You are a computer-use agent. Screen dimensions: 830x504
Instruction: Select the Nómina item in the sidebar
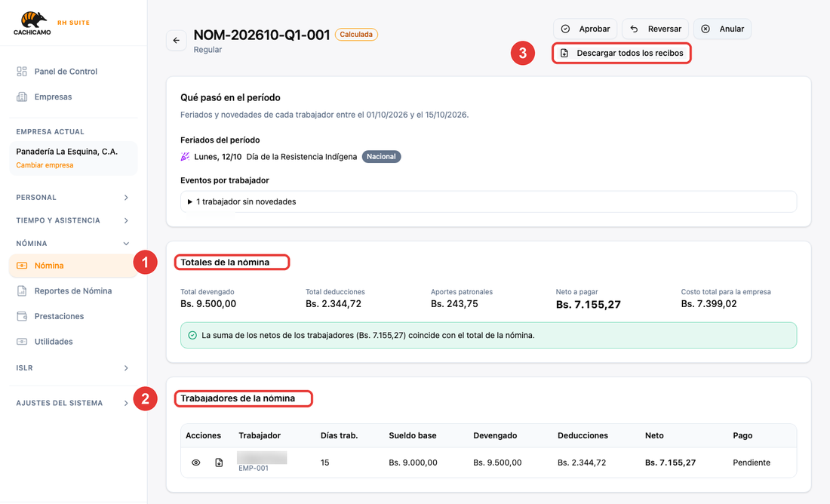tap(72, 266)
